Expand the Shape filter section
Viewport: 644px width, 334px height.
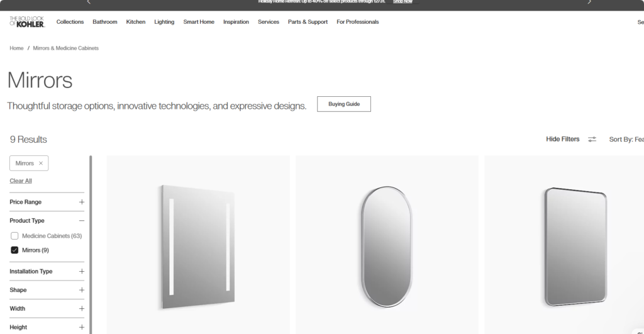click(x=47, y=290)
